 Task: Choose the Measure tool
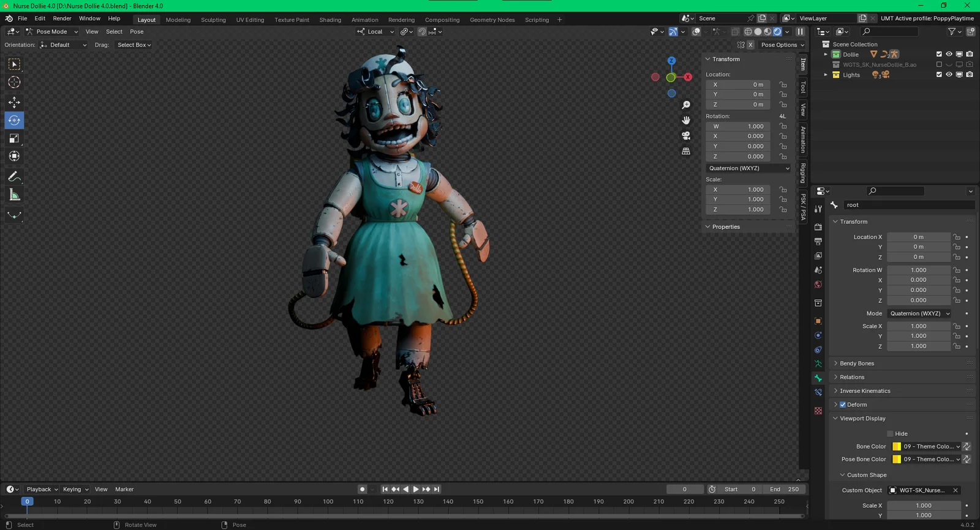(x=14, y=195)
